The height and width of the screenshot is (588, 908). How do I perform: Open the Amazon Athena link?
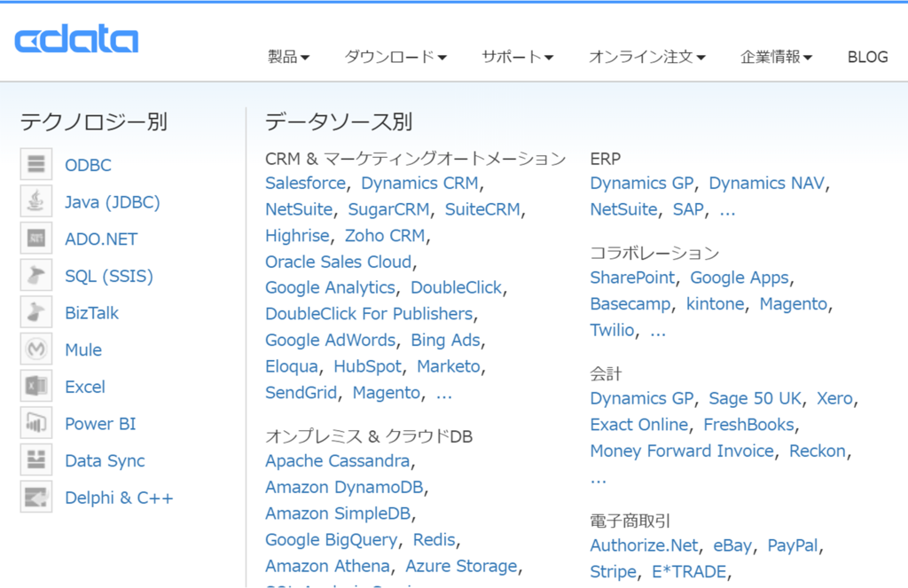328,566
